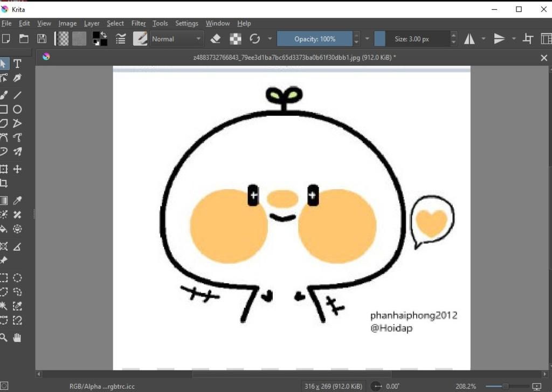The height and width of the screenshot is (392, 552).
Task: Select the Rectangle shape tool
Action: 4,109
